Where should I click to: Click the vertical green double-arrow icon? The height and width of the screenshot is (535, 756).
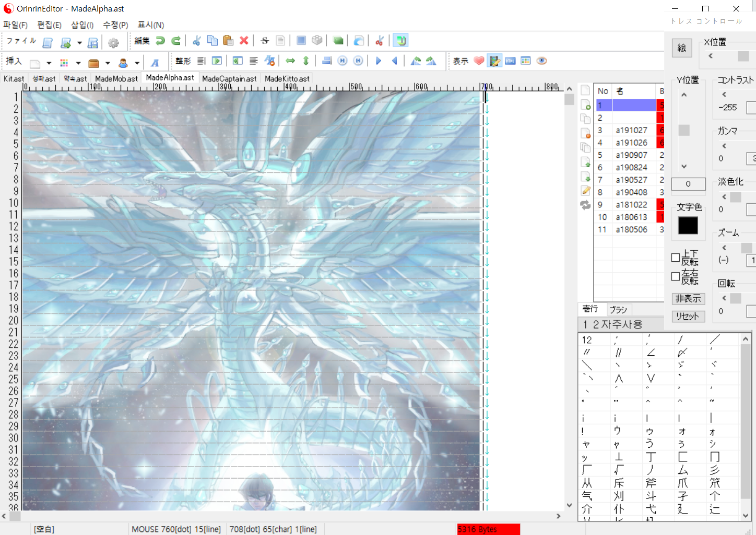click(306, 61)
